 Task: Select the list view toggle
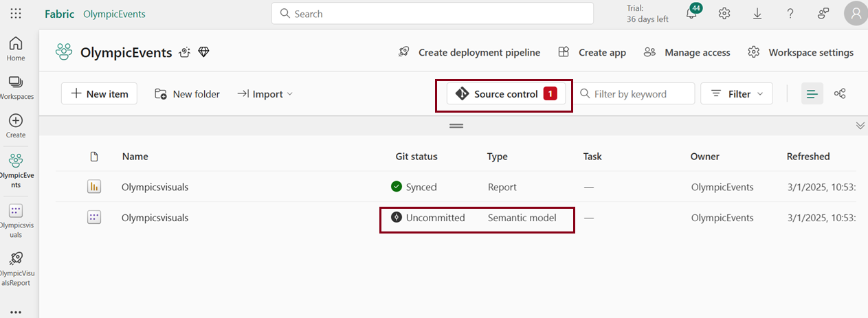point(812,93)
